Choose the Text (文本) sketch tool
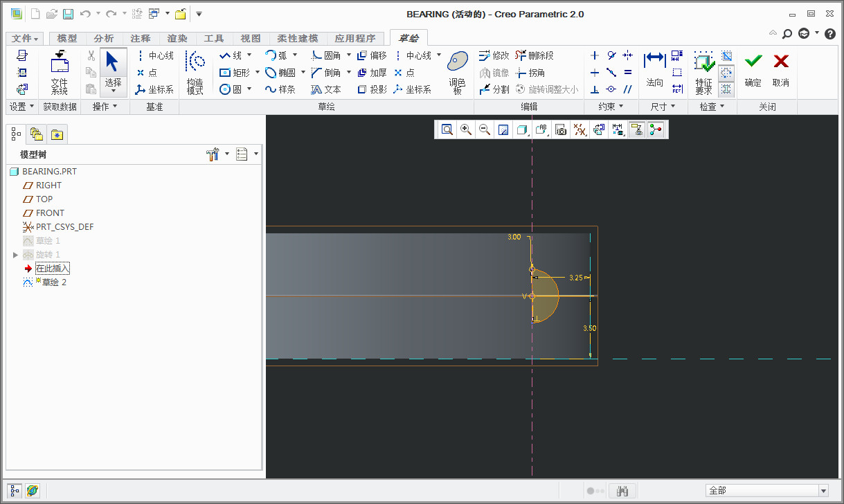The image size is (844, 504). click(325, 89)
